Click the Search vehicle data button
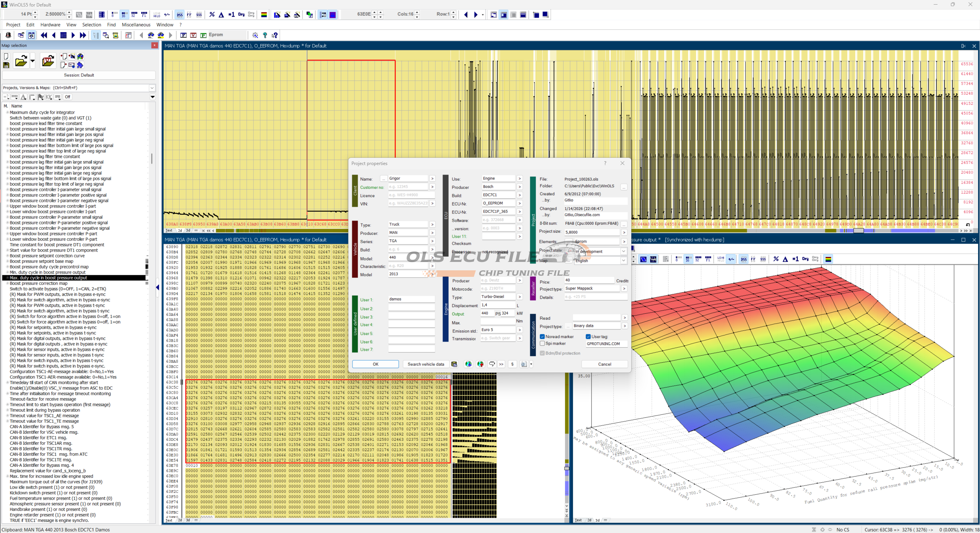Image resolution: width=980 pixels, height=533 pixels. pyautogui.click(x=426, y=364)
